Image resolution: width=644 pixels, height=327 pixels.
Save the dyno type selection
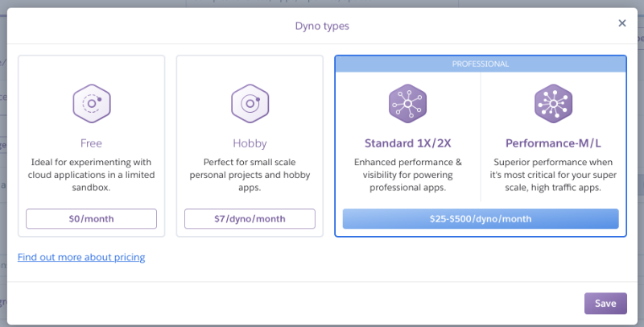(x=605, y=303)
